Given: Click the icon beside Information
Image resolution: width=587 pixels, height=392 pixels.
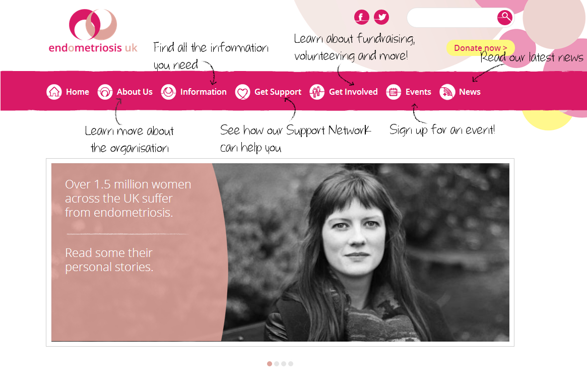Looking at the screenshot, I should [168, 92].
